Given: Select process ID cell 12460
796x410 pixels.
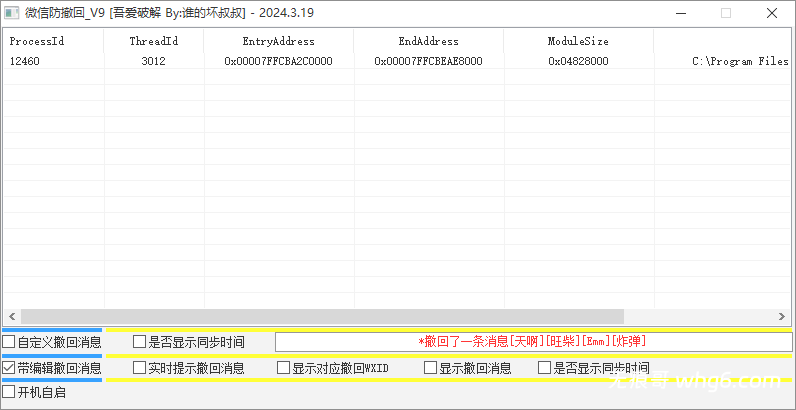Looking at the screenshot, I should coord(24,61).
